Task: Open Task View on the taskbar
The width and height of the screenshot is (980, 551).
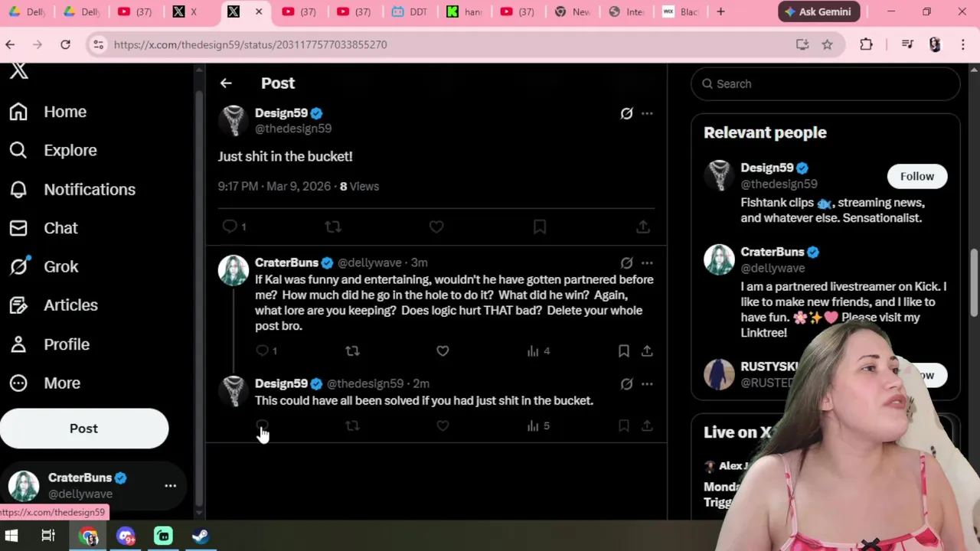Action: [x=48, y=536]
